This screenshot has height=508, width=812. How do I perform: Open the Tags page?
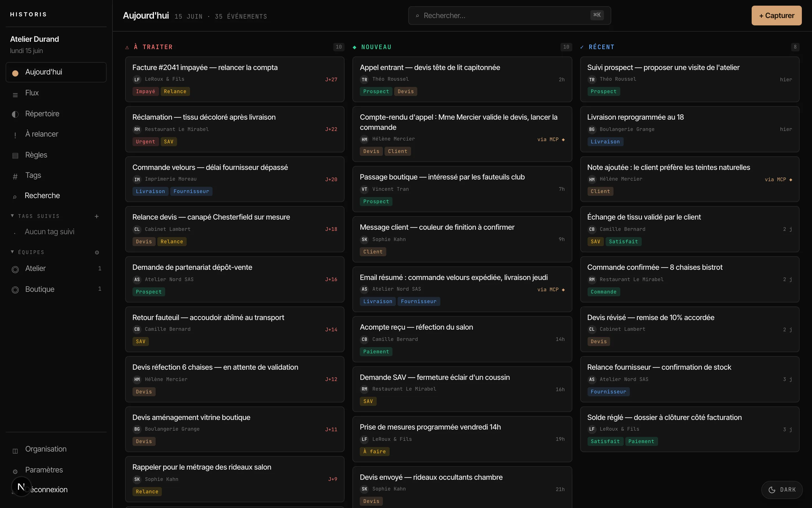[56, 175]
